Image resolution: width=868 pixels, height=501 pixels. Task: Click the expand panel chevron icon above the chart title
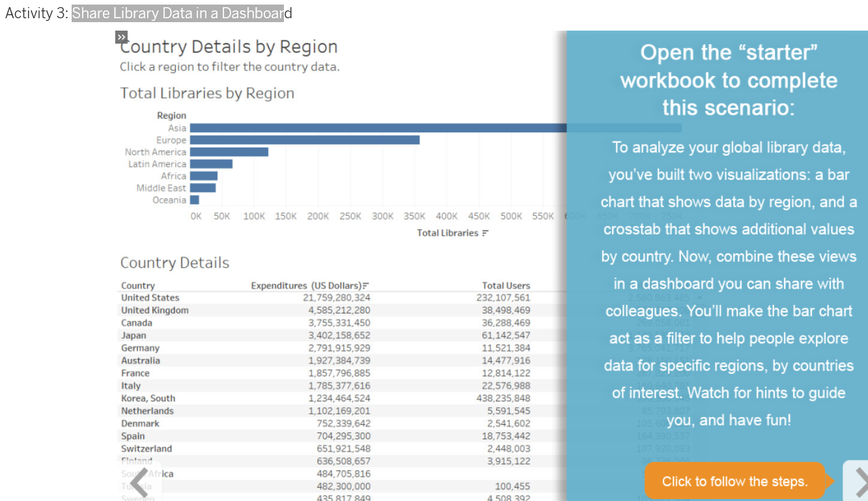[x=121, y=37]
